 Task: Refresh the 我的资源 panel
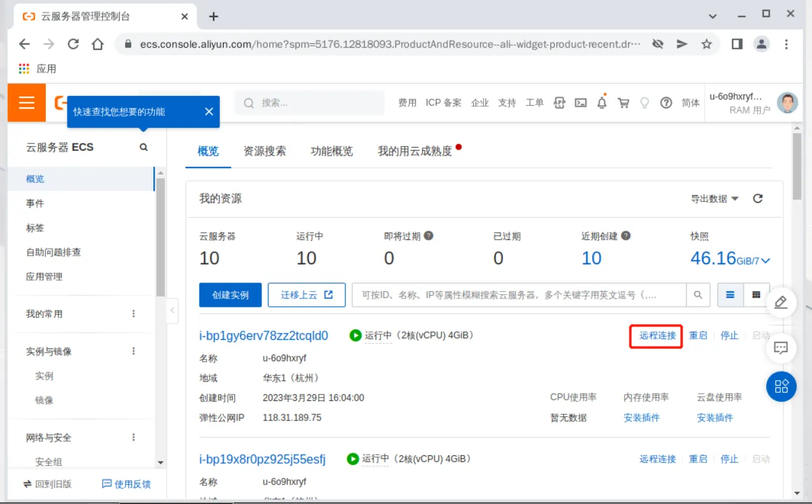point(758,198)
